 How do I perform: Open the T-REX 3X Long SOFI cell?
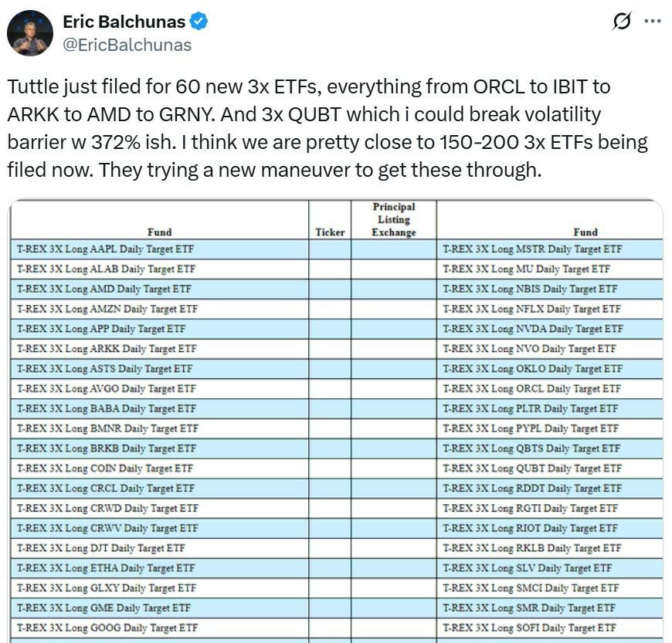pyautogui.click(x=530, y=628)
